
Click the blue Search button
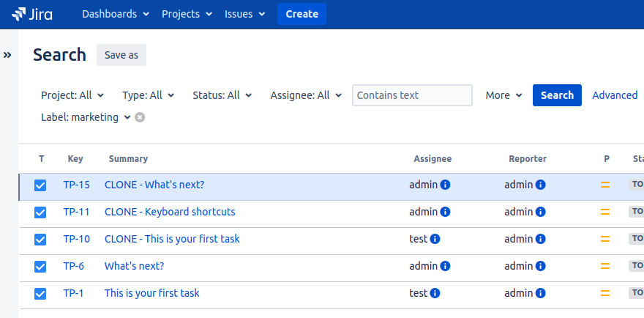(557, 95)
